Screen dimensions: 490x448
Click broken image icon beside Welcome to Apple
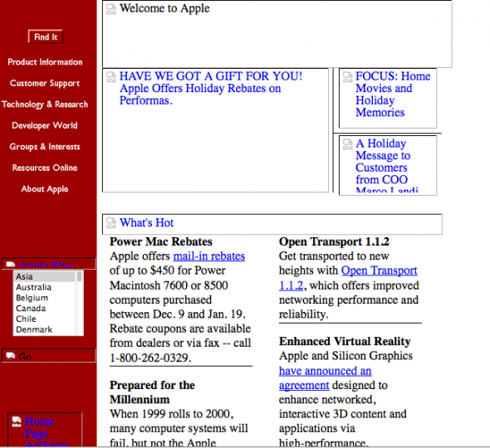tap(110, 9)
